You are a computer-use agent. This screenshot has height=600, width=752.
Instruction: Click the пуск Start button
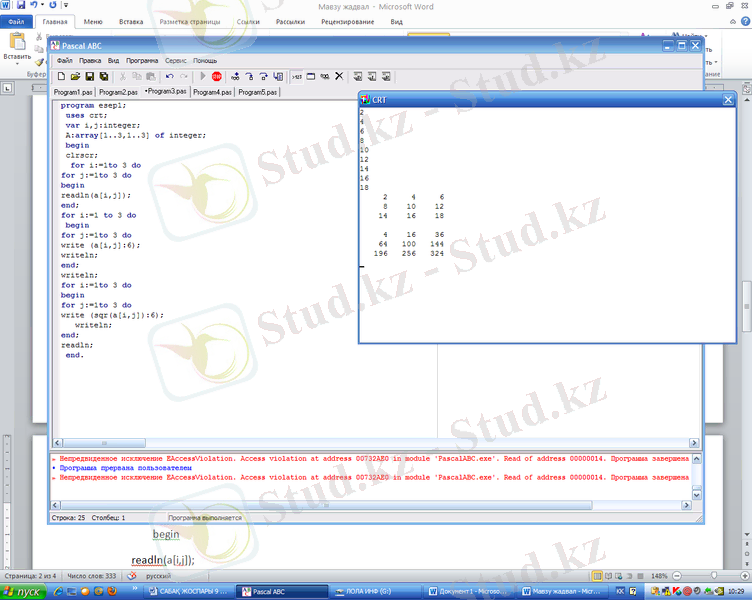coord(24,592)
